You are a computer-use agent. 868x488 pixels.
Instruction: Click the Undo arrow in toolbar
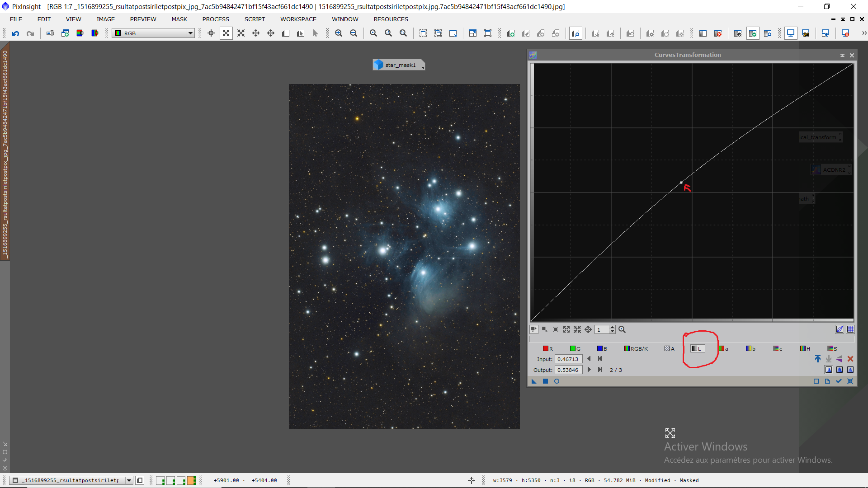(x=15, y=33)
